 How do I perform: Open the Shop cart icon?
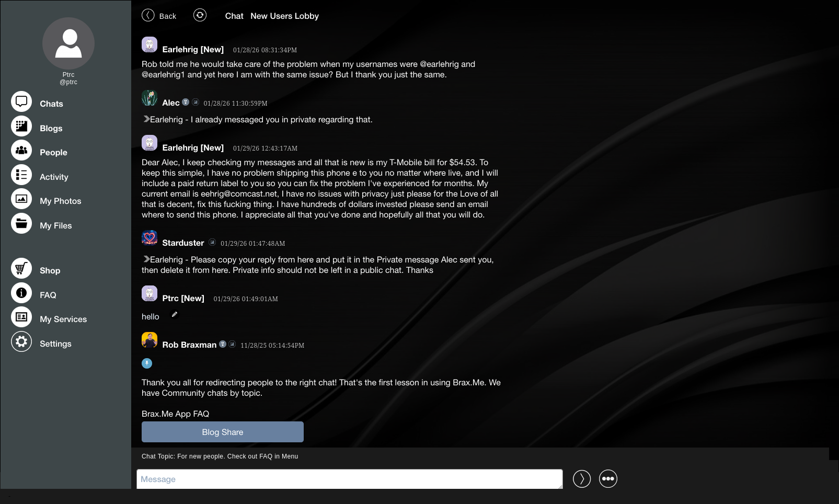(21, 268)
